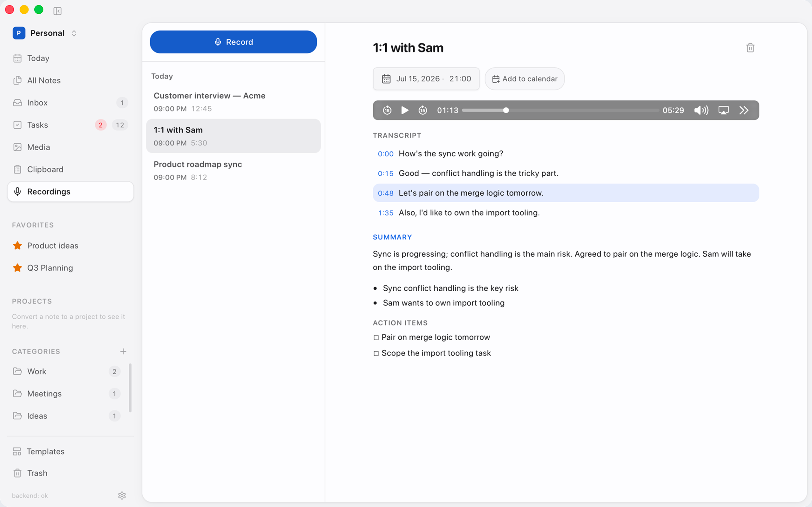Viewport: 812px width, 507px height.
Task: Check 'Scope the import tooling task'
Action: (376, 354)
